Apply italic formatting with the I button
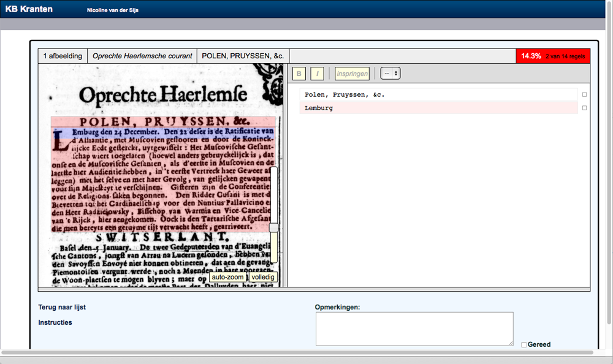This screenshot has width=613, height=364. pos(317,74)
